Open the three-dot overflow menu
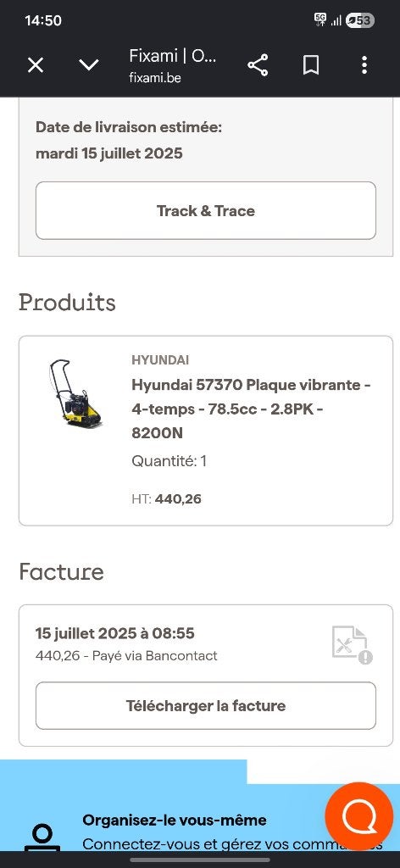 tap(364, 65)
